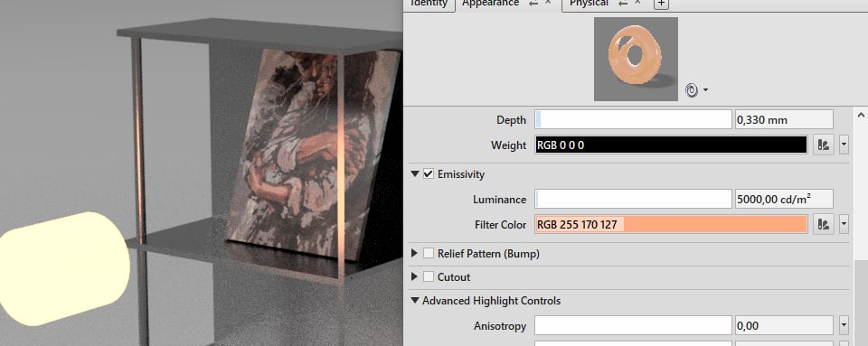Edit the Depth value 0,330 mm

[784, 119]
